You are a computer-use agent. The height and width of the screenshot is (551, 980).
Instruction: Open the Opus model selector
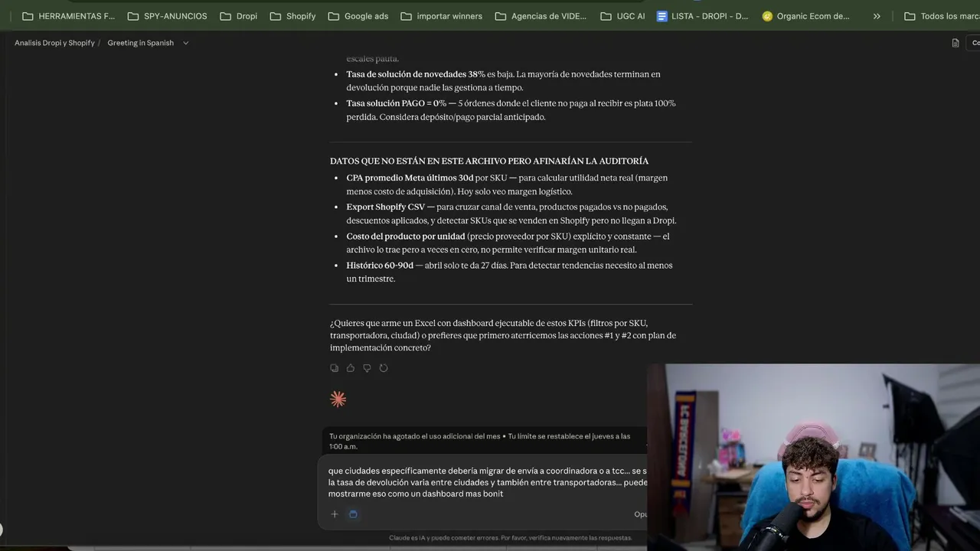pos(641,514)
